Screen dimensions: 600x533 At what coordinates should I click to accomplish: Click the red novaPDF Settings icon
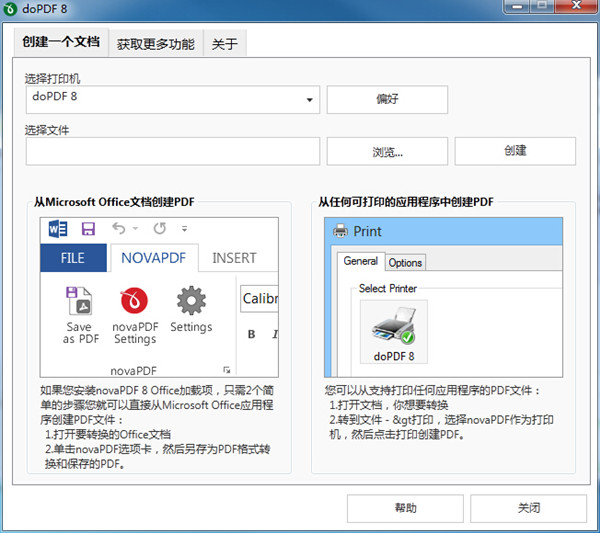point(134,300)
